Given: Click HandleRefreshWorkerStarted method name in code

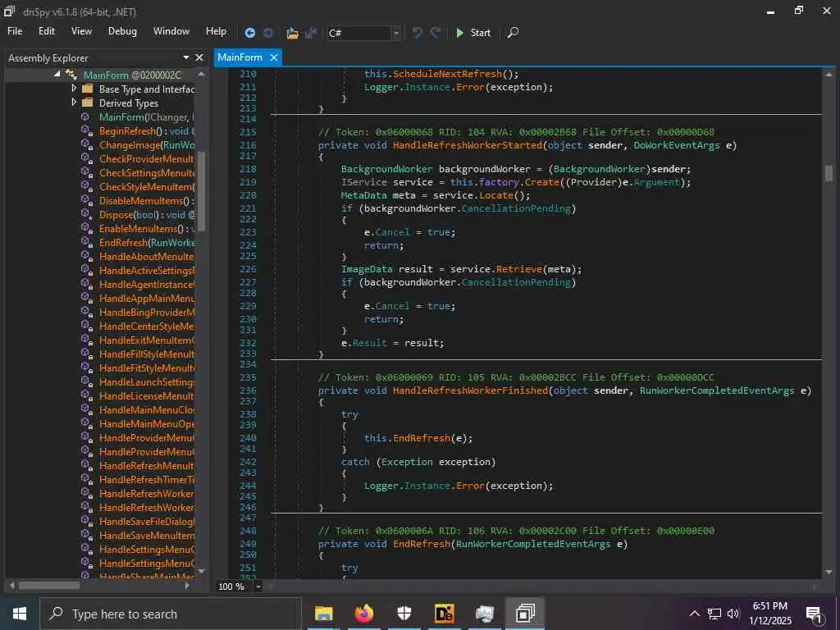Looking at the screenshot, I should [x=468, y=145].
